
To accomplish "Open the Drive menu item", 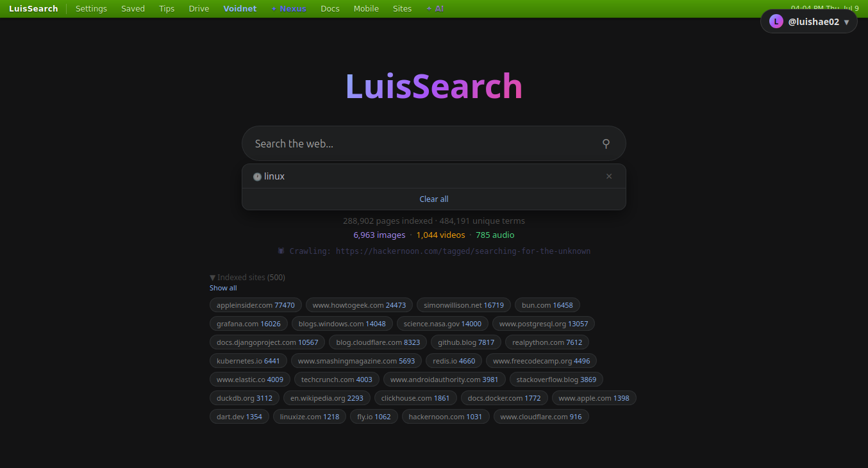I will (x=199, y=9).
